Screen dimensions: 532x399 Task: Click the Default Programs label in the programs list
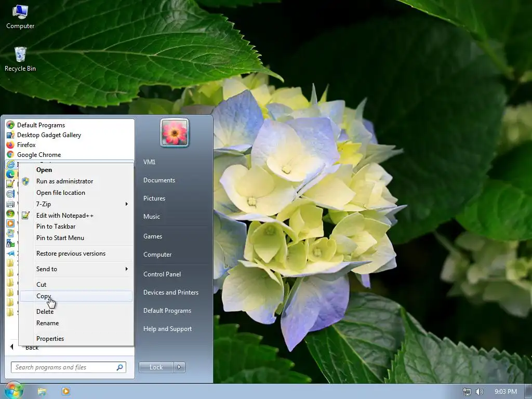pyautogui.click(x=41, y=125)
